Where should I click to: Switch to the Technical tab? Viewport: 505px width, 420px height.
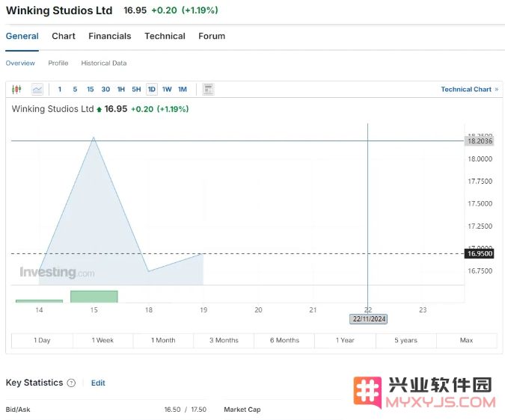click(x=165, y=36)
